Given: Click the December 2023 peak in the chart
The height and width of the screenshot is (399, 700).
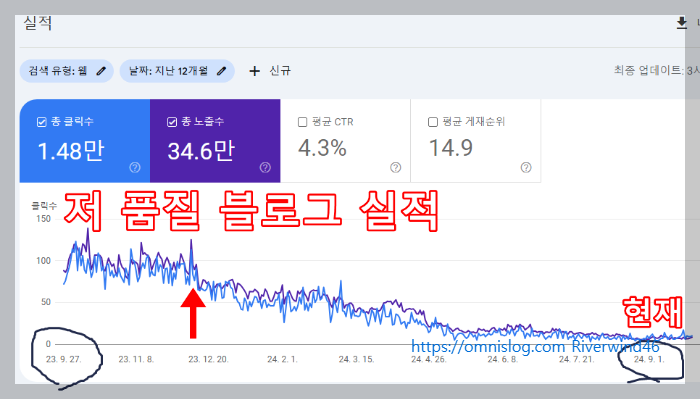Looking at the screenshot, I should [192, 241].
